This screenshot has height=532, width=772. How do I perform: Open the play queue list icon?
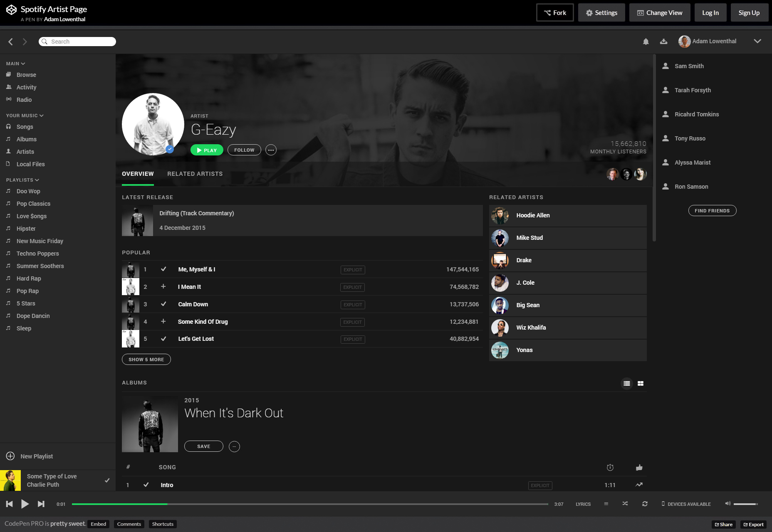tap(606, 504)
